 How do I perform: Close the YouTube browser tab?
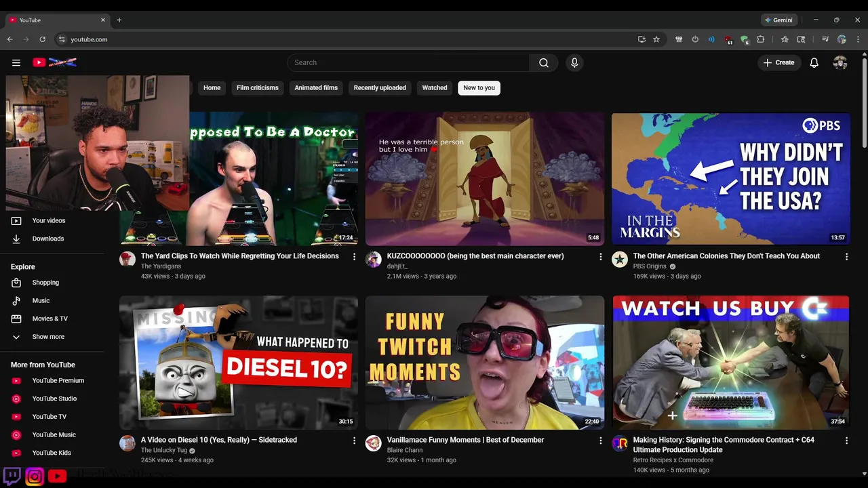103,20
